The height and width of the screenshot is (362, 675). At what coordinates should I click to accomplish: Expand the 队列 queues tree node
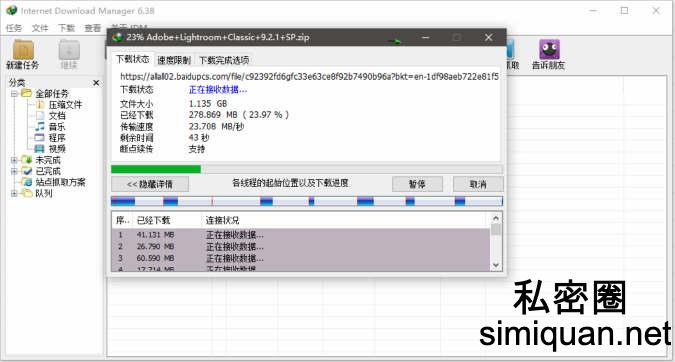click(14, 193)
